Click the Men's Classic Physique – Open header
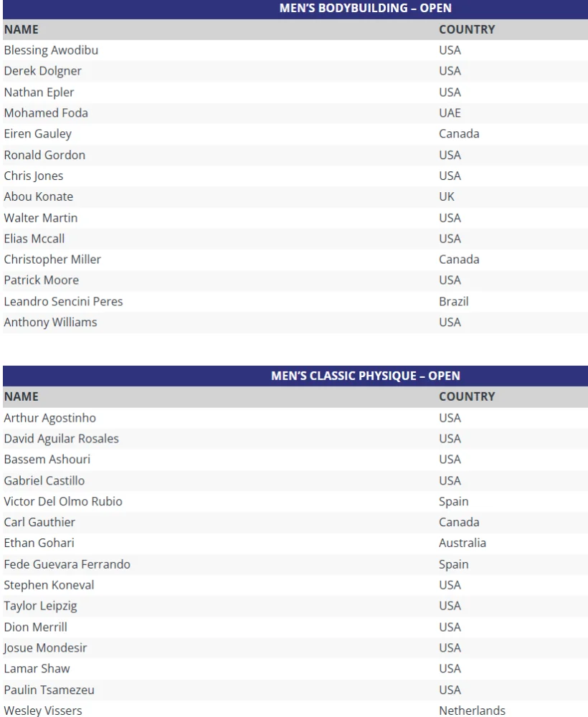This screenshot has width=588, height=717. click(366, 376)
